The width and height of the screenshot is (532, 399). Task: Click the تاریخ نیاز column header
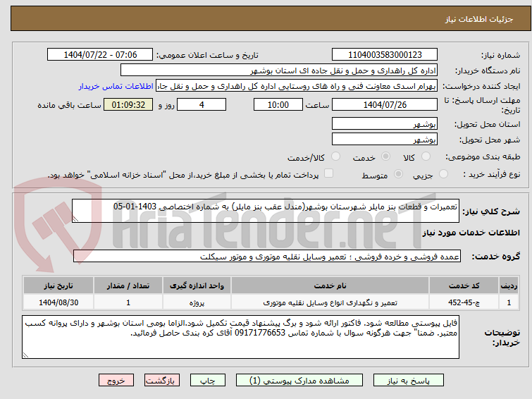58,286
